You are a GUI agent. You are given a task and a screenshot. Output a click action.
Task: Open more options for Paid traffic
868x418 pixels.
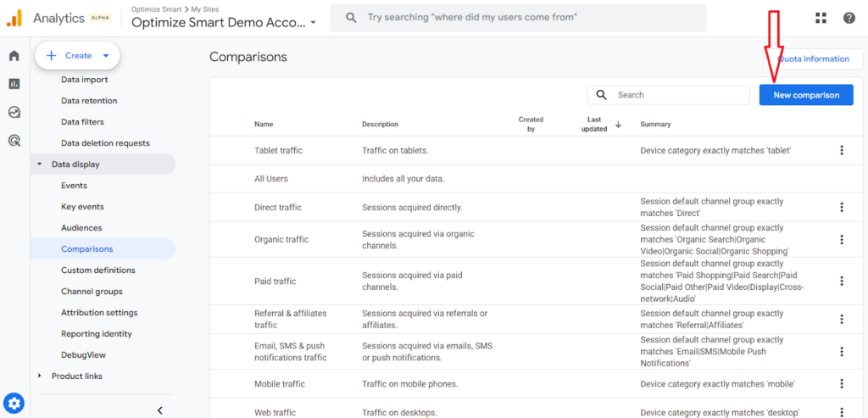842,281
